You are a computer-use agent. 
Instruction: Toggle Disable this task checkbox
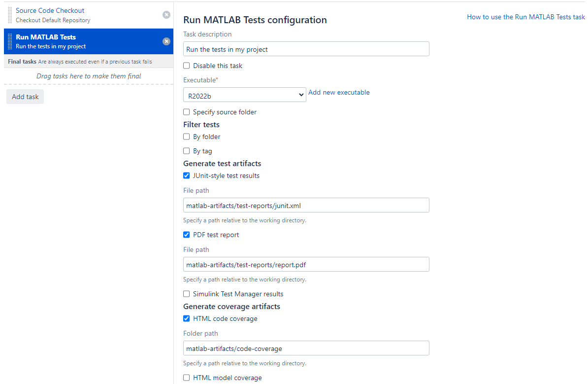coord(186,66)
